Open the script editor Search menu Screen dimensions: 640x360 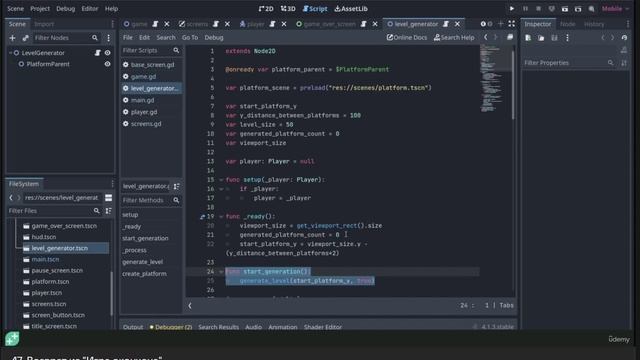tap(166, 38)
